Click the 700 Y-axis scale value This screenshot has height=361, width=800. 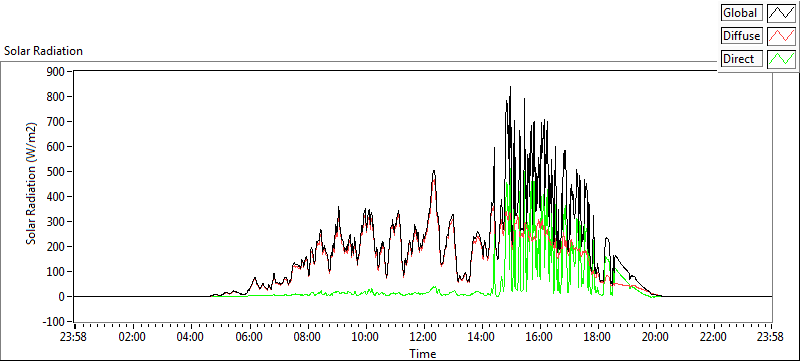[56, 121]
